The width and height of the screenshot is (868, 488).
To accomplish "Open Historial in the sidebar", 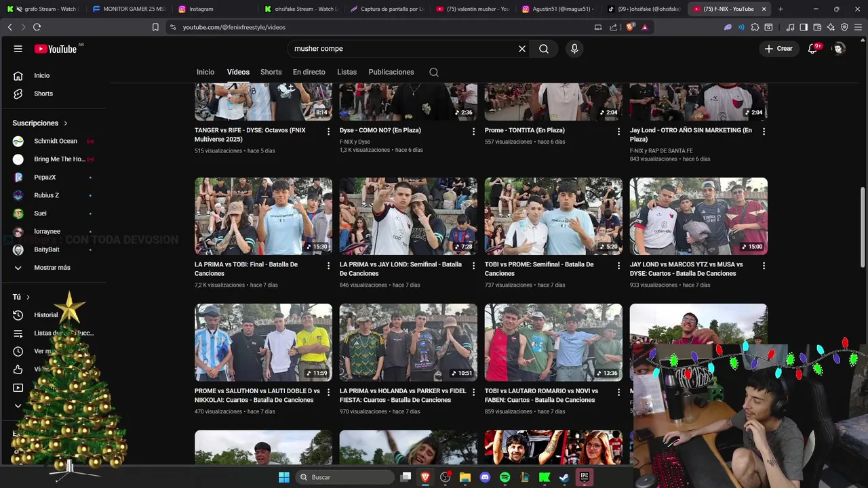I will tap(45, 315).
